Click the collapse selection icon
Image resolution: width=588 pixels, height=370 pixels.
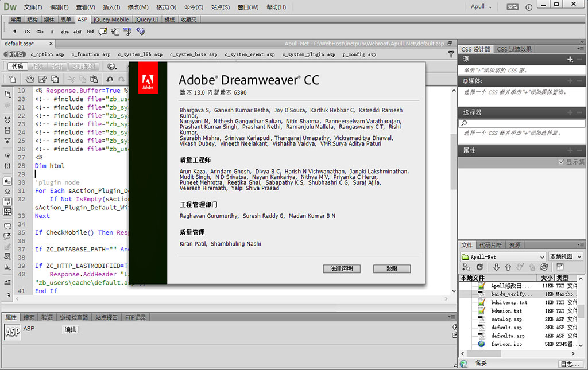tap(7, 130)
